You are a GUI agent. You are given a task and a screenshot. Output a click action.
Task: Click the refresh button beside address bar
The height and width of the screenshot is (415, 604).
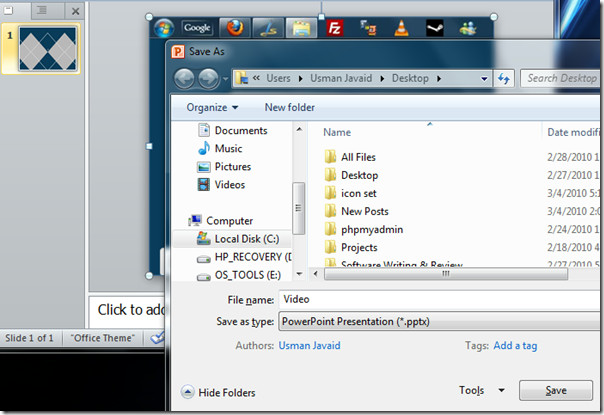tap(503, 79)
